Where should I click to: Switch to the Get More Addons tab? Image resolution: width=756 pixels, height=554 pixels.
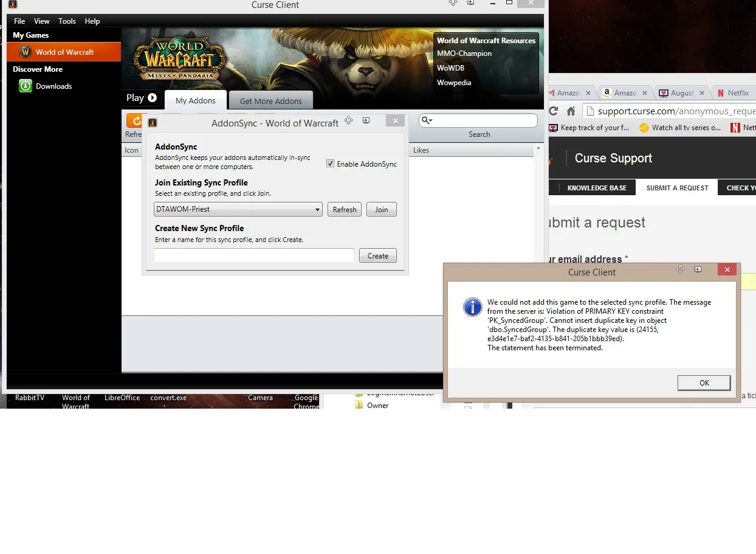[270, 101]
